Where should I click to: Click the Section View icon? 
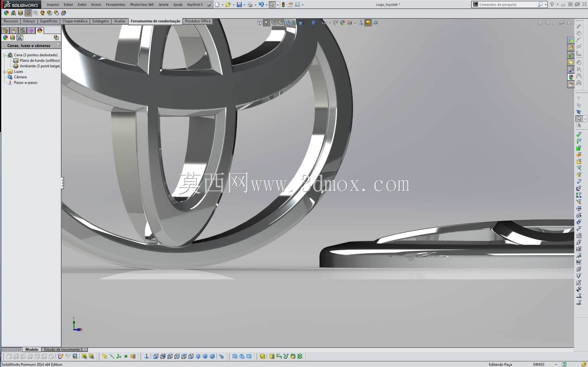pos(295,23)
